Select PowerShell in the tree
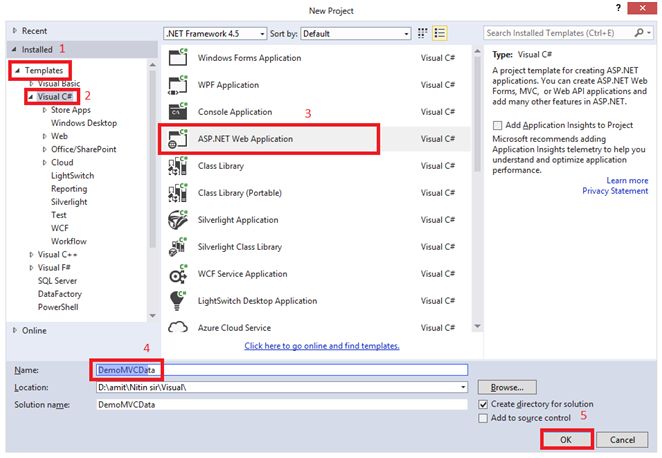Image resolution: width=662 pixels, height=458 pixels. click(x=58, y=307)
